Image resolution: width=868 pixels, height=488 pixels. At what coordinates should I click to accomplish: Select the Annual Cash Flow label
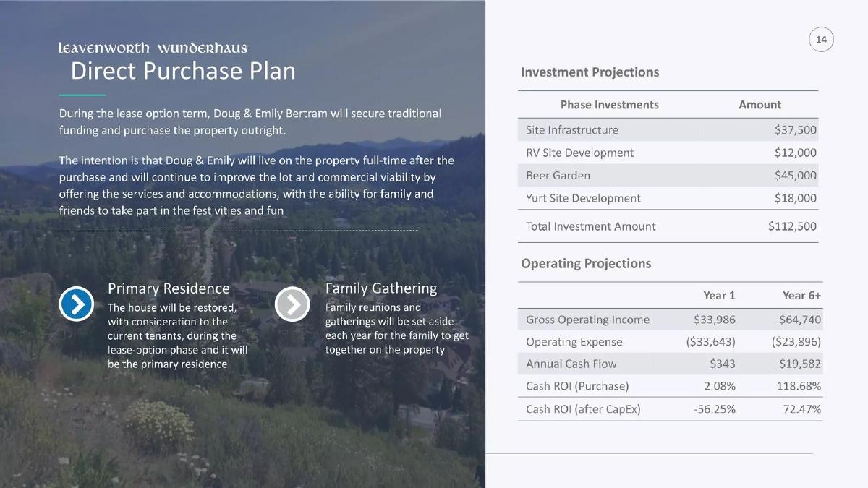click(571, 364)
